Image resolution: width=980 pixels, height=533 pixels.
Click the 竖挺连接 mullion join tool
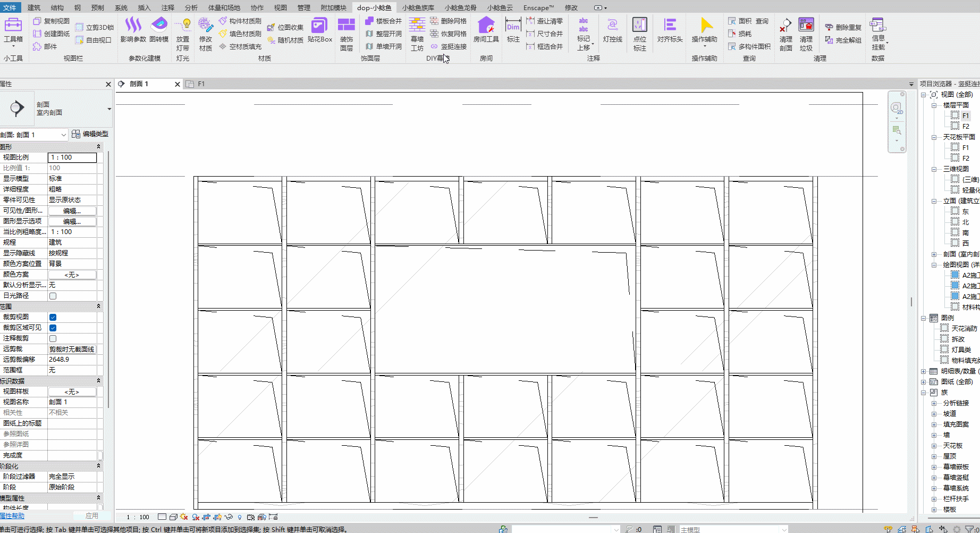[448, 46]
